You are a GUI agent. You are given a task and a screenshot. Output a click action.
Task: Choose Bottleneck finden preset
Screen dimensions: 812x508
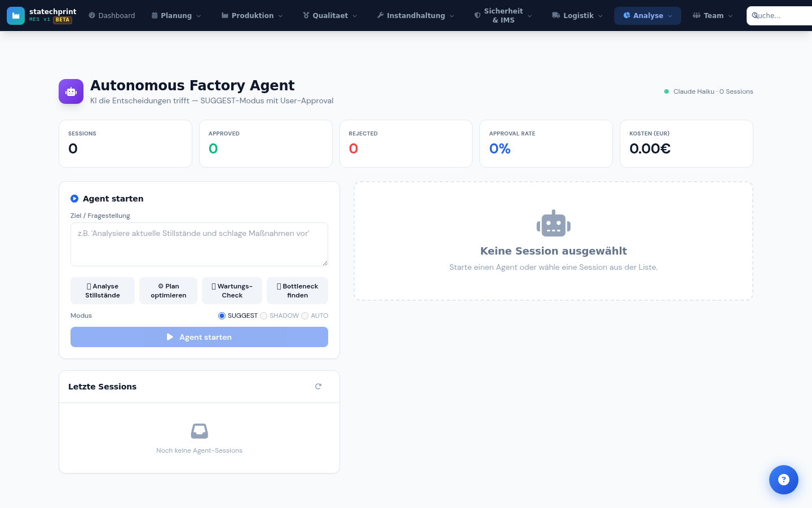coord(297,291)
